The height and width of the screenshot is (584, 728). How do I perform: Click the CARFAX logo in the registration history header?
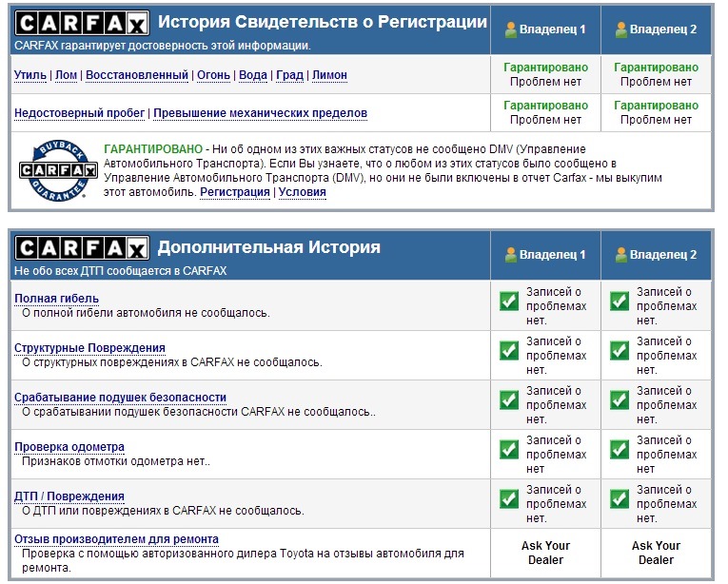tap(82, 23)
